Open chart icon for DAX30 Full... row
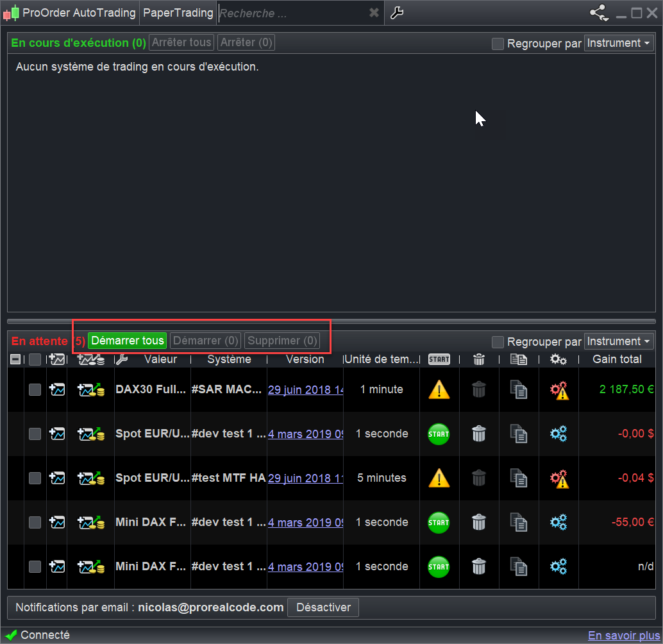This screenshot has width=663, height=644. [x=56, y=389]
